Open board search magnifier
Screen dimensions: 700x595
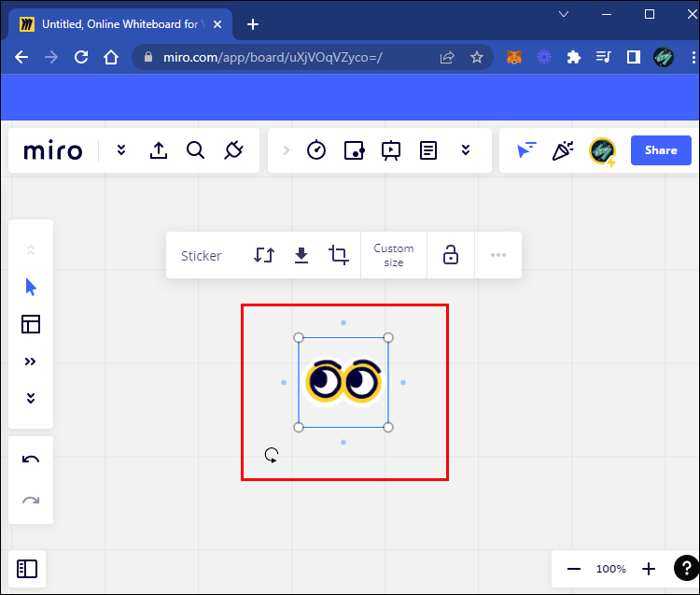[x=195, y=150]
